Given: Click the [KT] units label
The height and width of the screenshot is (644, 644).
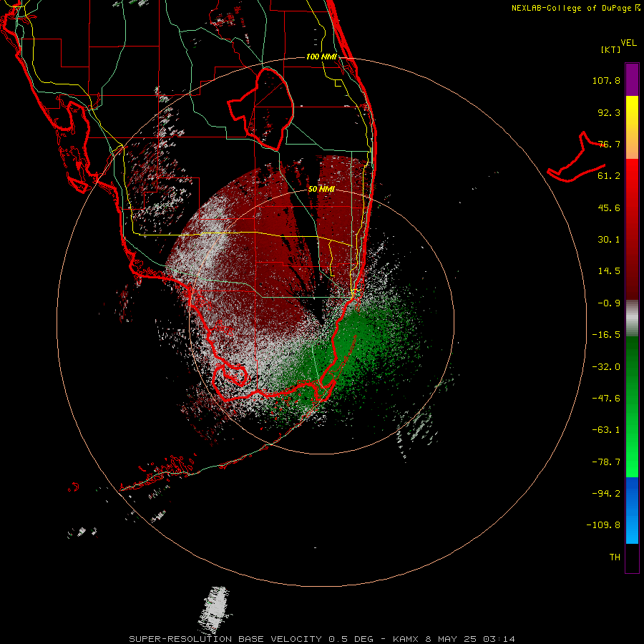Looking at the screenshot, I should tap(611, 49).
